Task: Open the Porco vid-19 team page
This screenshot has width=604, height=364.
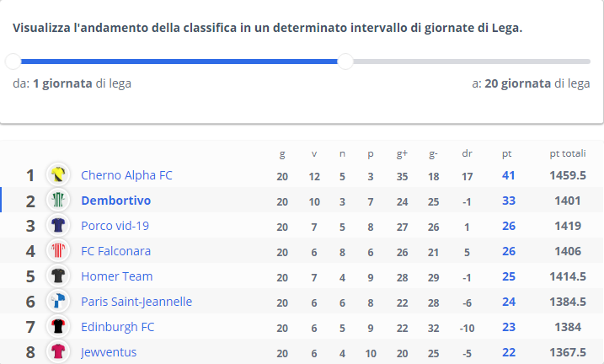Action: point(115,226)
